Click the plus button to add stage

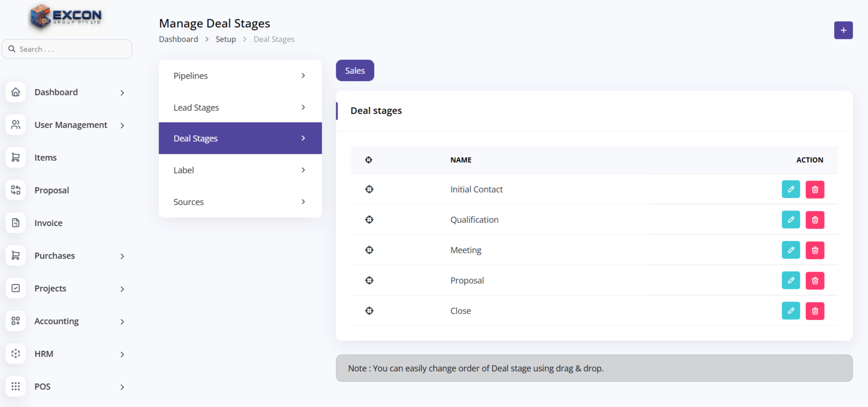[843, 30]
